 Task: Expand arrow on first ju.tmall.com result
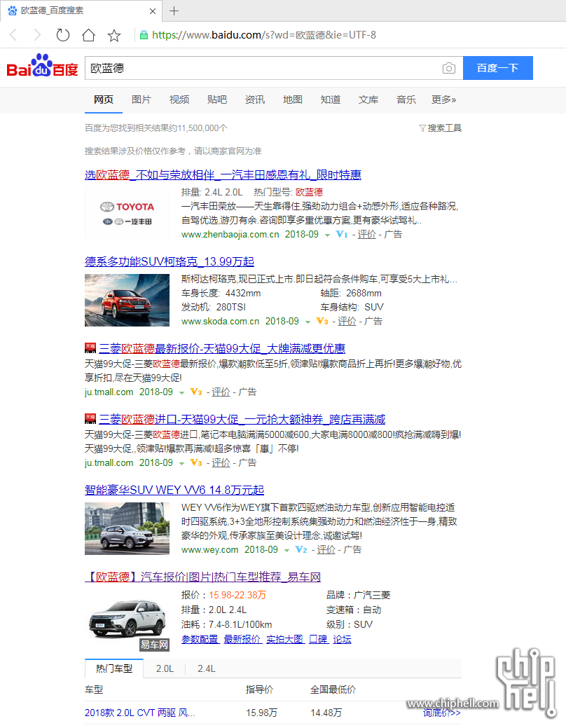click(181, 393)
